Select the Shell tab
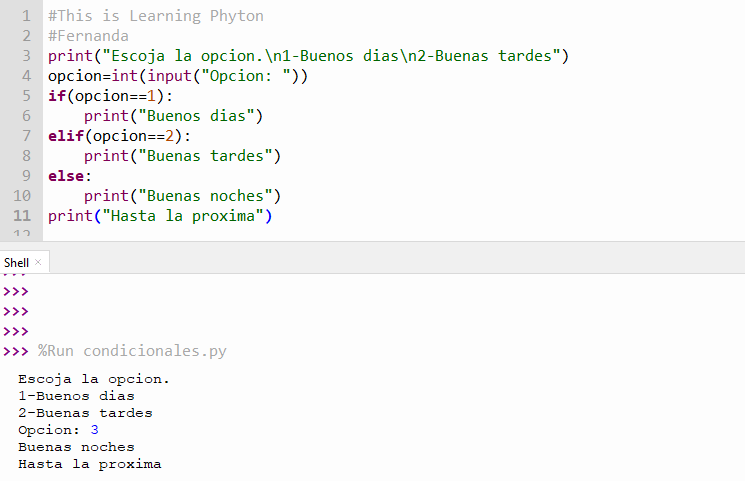Viewport: 745px width, 481px height. coord(17,262)
